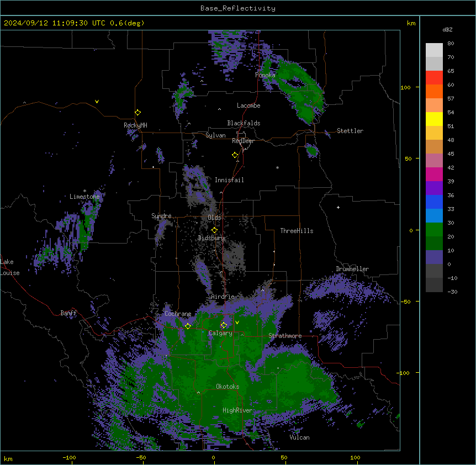Click the RedDeer city label

(x=243, y=141)
